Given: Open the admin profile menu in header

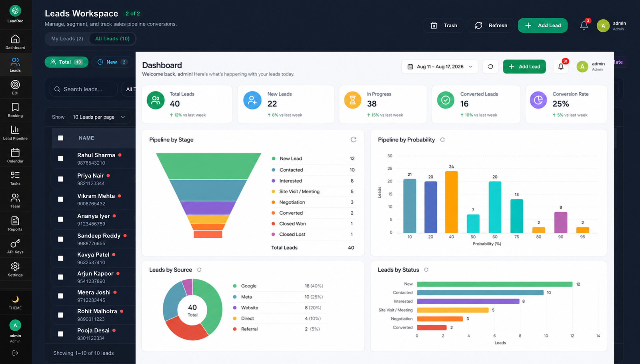Looking at the screenshot, I should point(612,26).
